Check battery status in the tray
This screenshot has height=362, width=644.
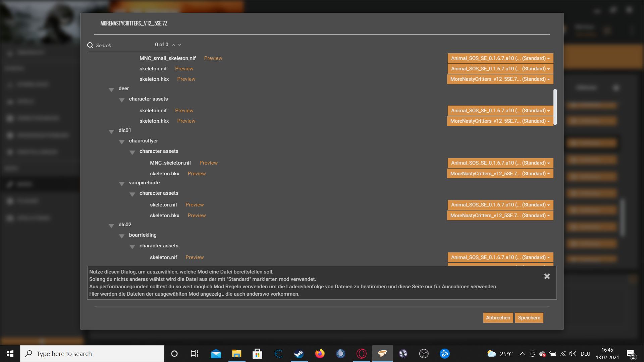click(553, 354)
